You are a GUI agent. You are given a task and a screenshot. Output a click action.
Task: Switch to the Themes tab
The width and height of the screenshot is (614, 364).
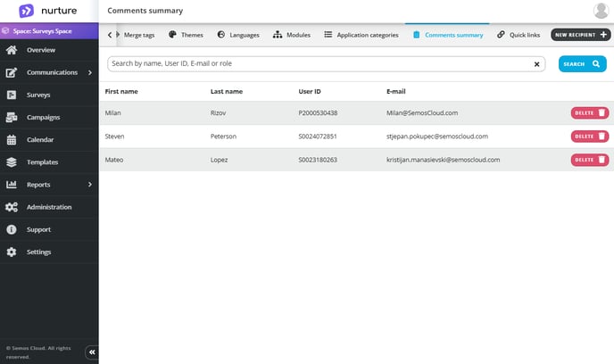[x=186, y=35]
